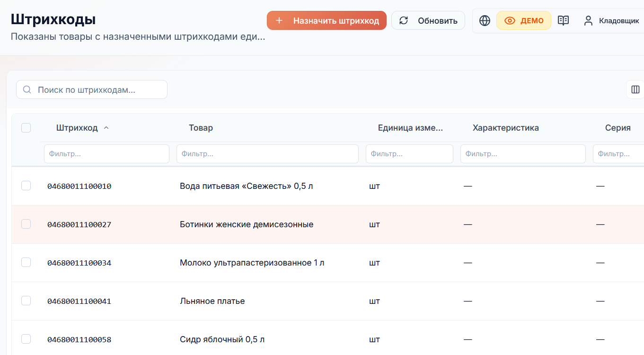The width and height of the screenshot is (644, 355).
Task: Click Молоко ультрапастеризованное 1 л
Action: [252, 263]
